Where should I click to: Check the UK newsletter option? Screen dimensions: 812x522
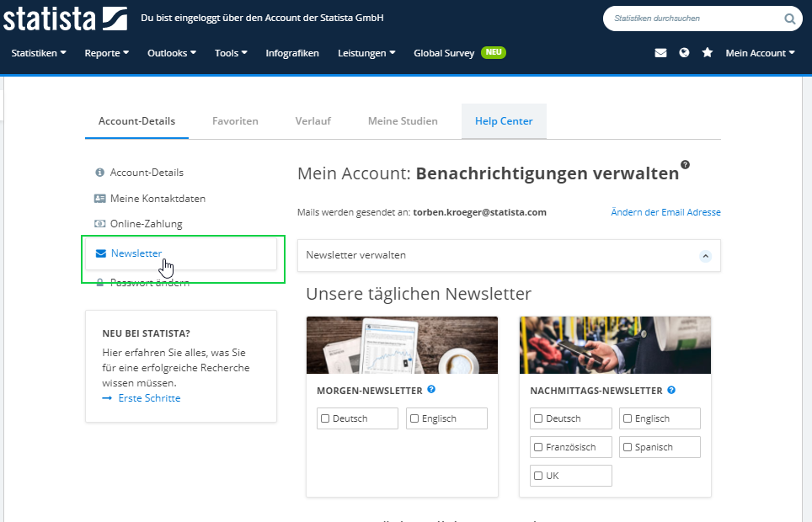click(x=538, y=476)
